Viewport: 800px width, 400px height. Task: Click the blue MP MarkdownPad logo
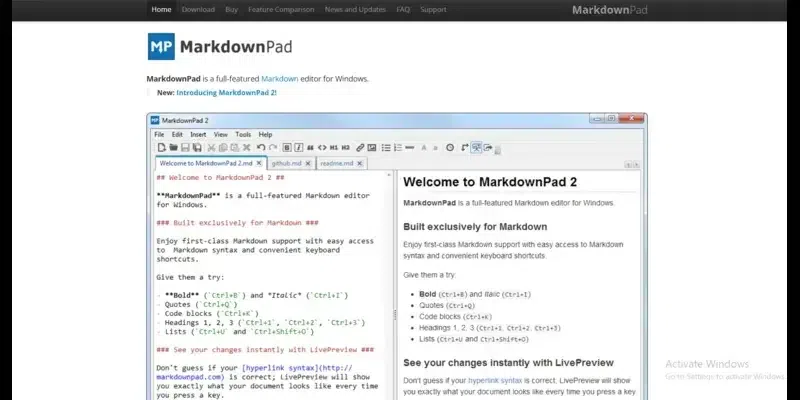tap(161, 46)
